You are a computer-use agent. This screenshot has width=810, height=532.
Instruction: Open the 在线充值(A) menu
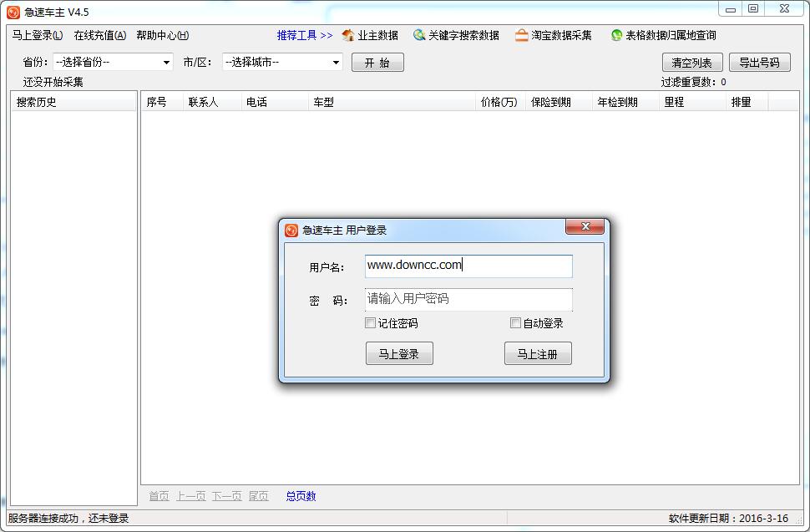pos(99,35)
